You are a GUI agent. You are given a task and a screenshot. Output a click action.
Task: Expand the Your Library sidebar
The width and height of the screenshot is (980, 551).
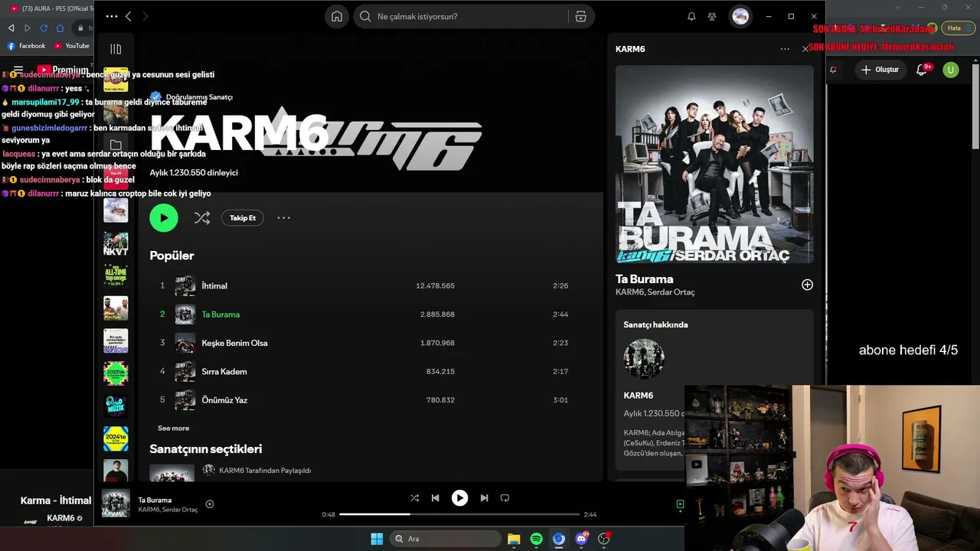click(x=116, y=49)
